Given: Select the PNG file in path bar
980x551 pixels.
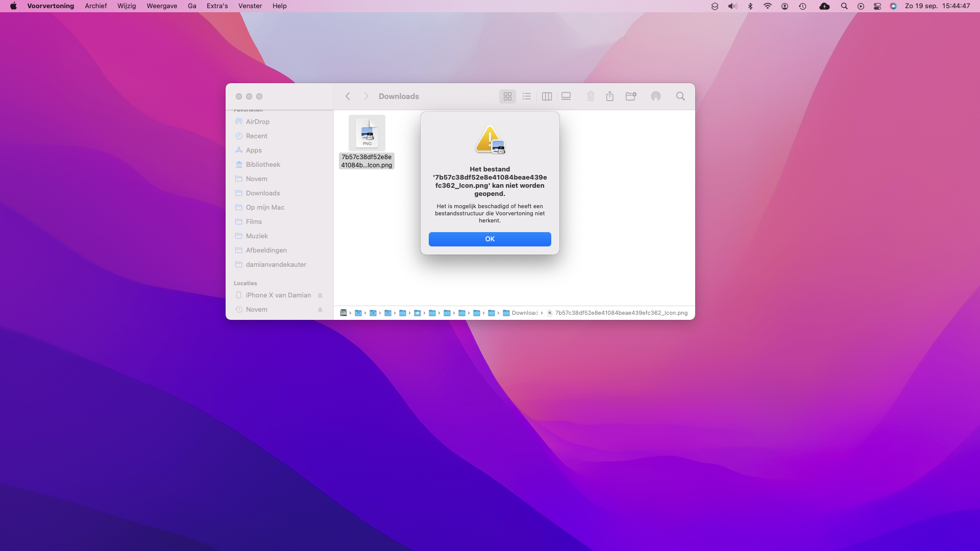Looking at the screenshot, I should pos(618,313).
